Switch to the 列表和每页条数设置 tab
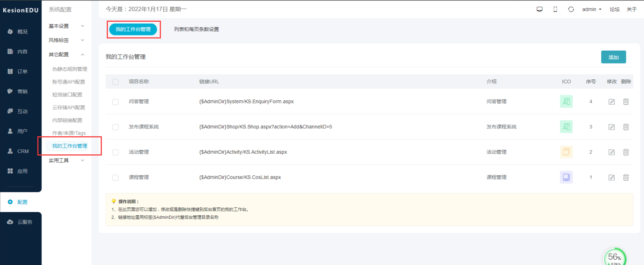This screenshot has height=265, width=644. (196, 29)
